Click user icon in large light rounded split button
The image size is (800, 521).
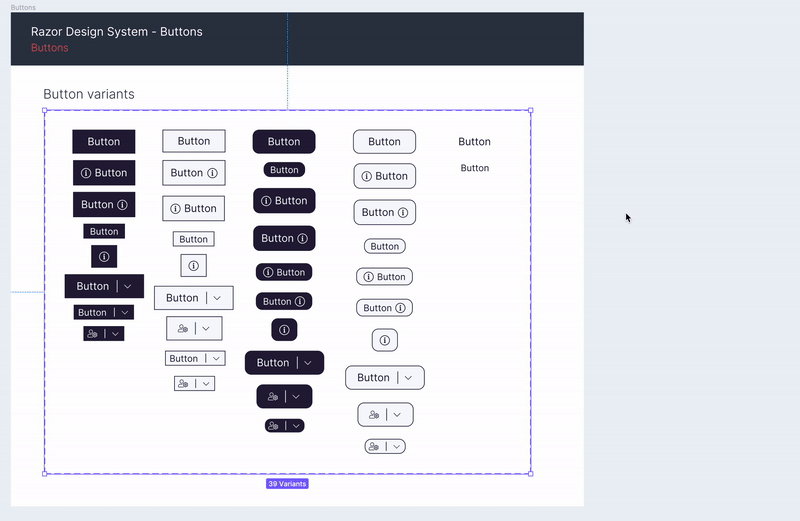[x=373, y=415]
